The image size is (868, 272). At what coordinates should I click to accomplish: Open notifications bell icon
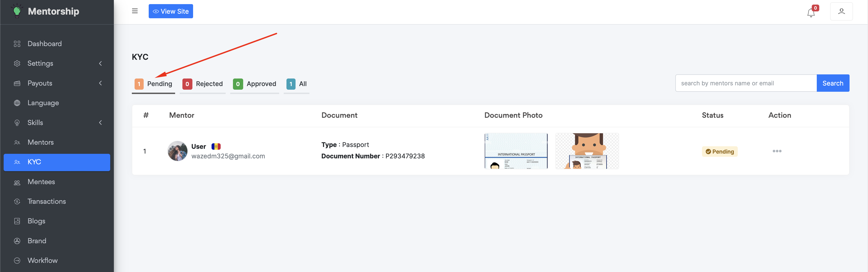(811, 13)
